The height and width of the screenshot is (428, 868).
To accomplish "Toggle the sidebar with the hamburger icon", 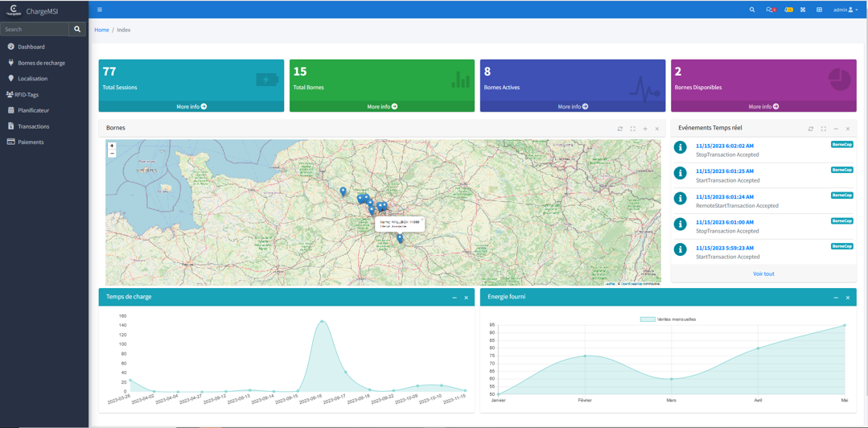I will pyautogui.click(x=100, y=10).
